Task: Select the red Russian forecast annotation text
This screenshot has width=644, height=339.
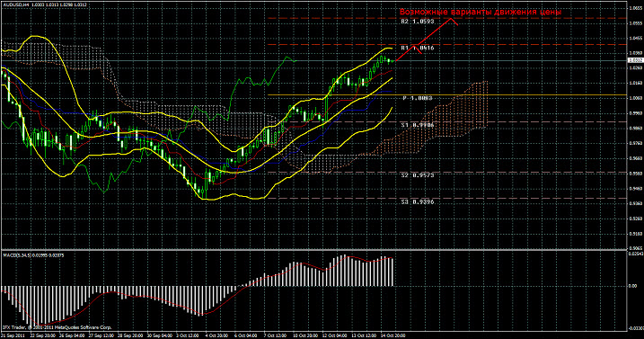Action: (481, 13)
